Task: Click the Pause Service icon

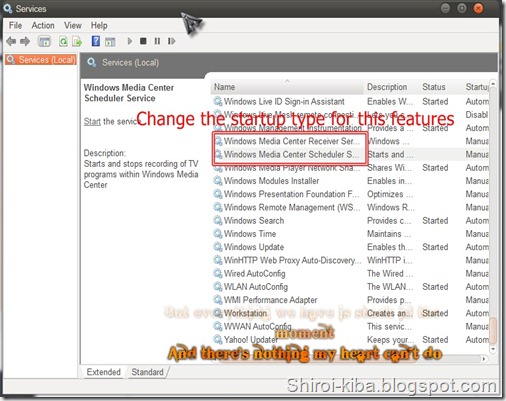Action: (x=157, y=41)
